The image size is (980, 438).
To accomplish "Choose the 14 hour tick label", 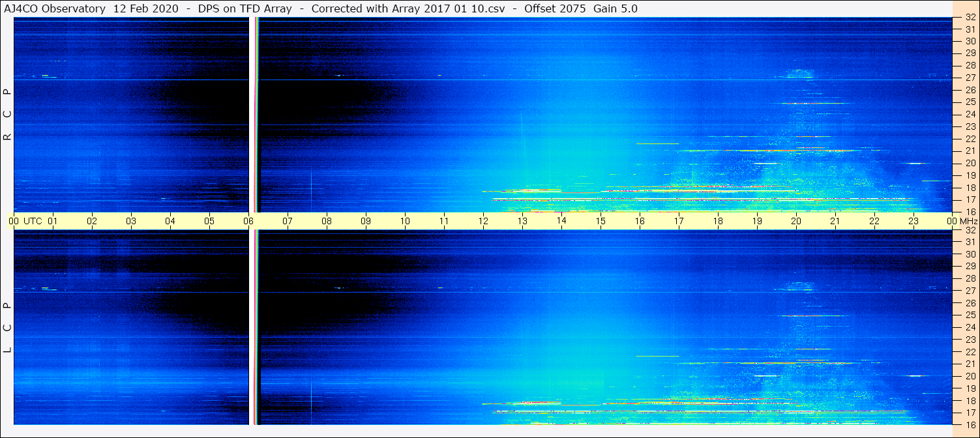I will pyautogui.click(x=561, y=220).
